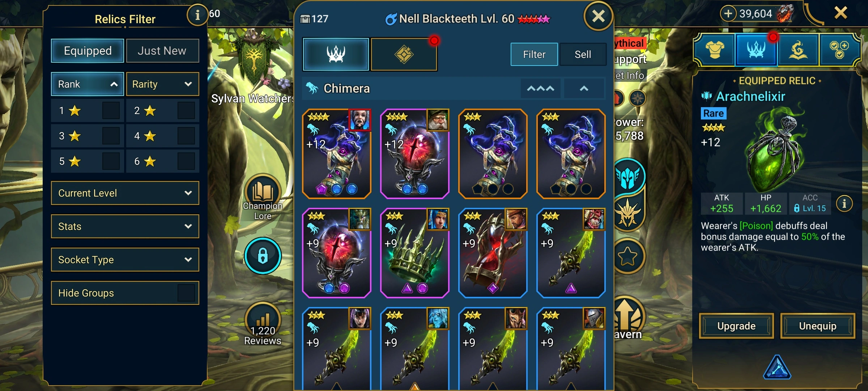Check the 6 star rank checkbox

[x=186, y=161]
